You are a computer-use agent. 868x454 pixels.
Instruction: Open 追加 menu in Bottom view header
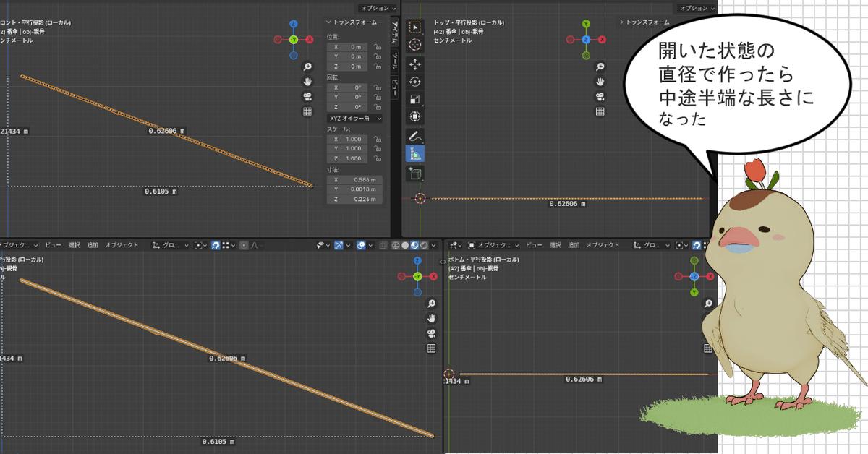coord(574,245)
